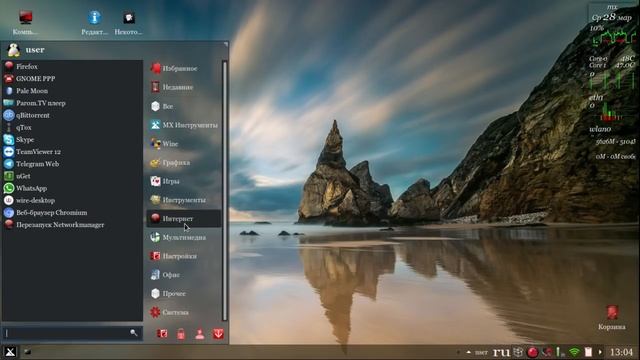Click the Wi-Fi network tray icon
Screen dimensions: 640x360
(574, 352)
